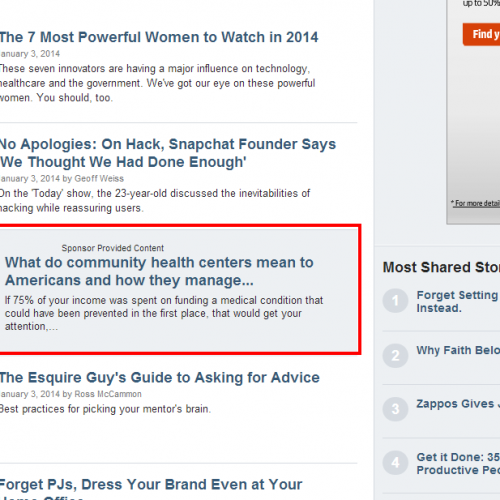Click number 4 circle icon in Most Shared
500x500 pixels.
395,463
